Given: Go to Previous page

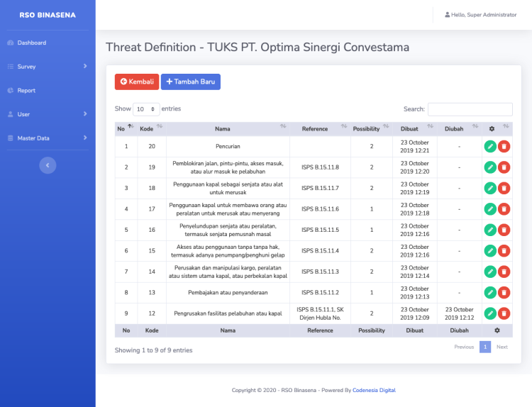Looking at the screenshot, I should pos(464,347).
